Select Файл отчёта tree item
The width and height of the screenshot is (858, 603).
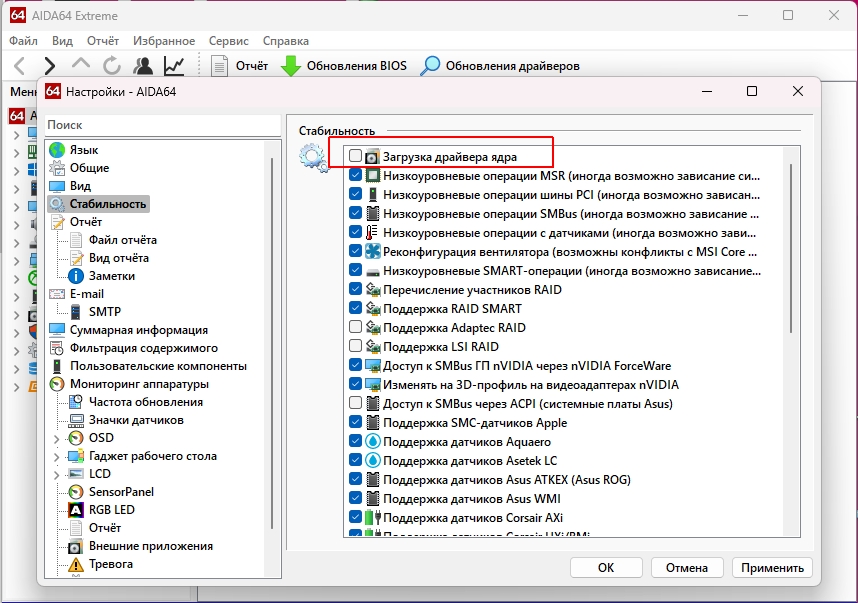pyautogui.click(x=123, y=240)
